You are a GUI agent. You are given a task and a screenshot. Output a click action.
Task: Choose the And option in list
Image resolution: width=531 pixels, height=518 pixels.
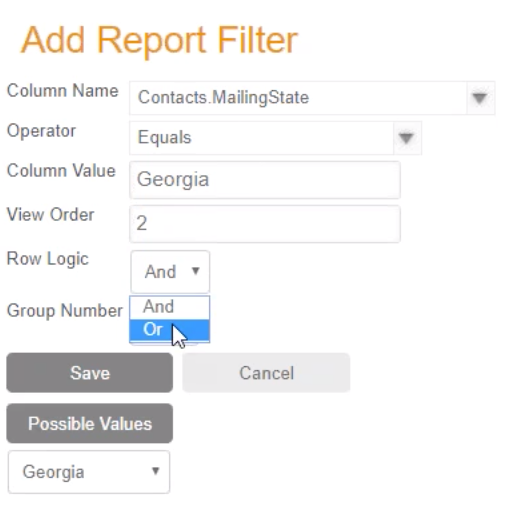click(170, 307)
